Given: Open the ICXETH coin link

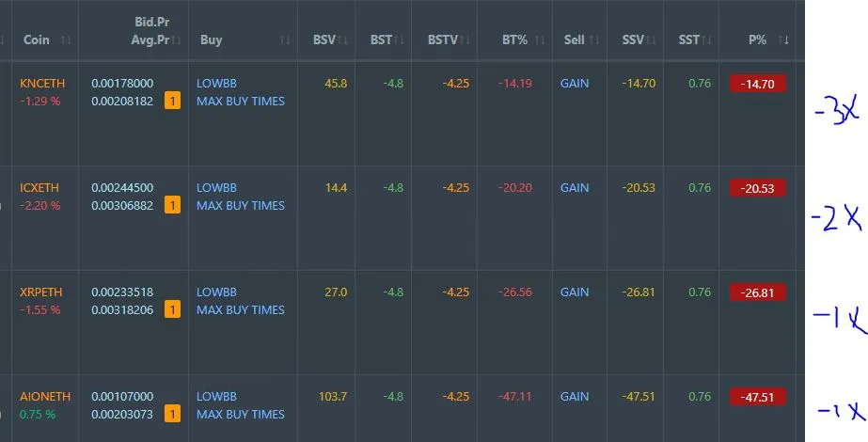Looking at the screenshot, I should click(39, 188).
